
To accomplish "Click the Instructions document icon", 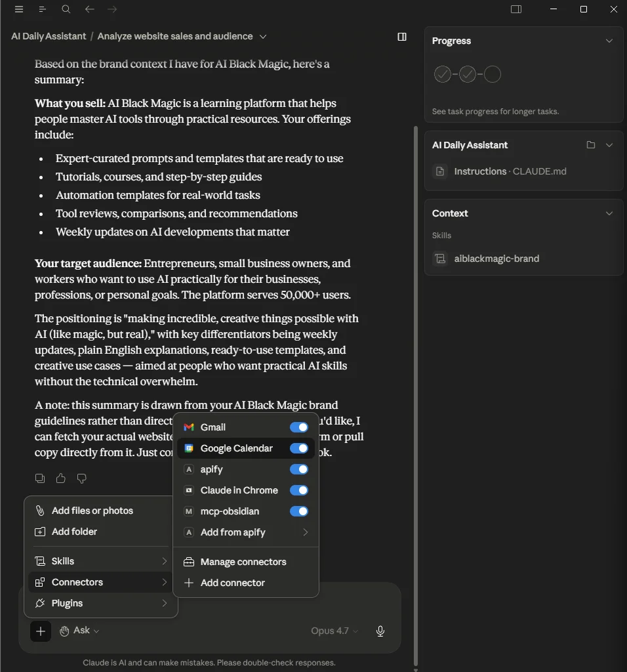I will click(x=440, y=171).
